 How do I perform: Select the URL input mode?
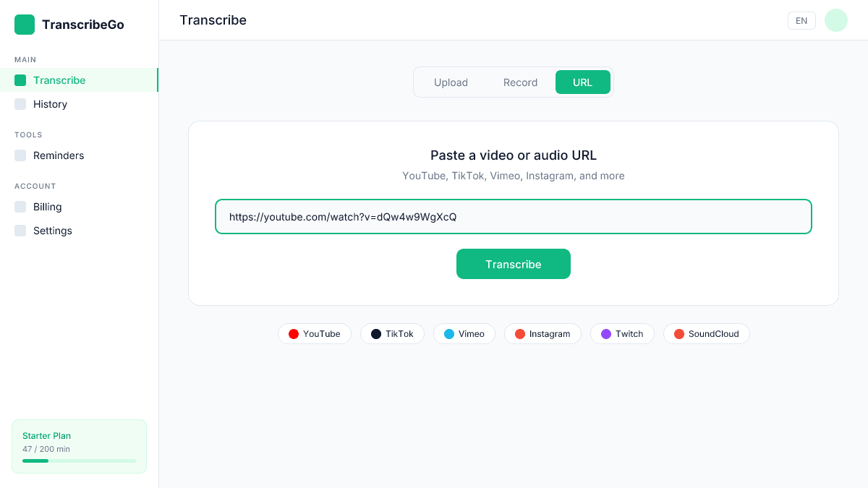click(x=583, y=82)
